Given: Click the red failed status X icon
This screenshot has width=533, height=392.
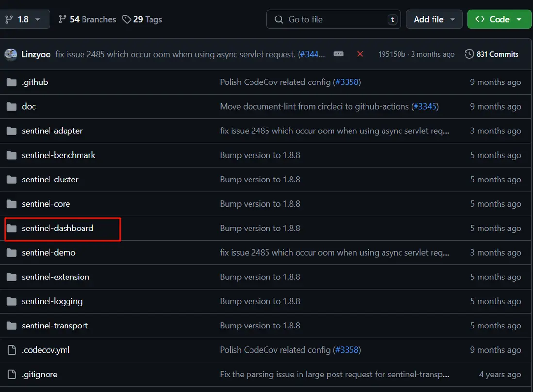Looking at the screenshot, I should pos(360,54).
